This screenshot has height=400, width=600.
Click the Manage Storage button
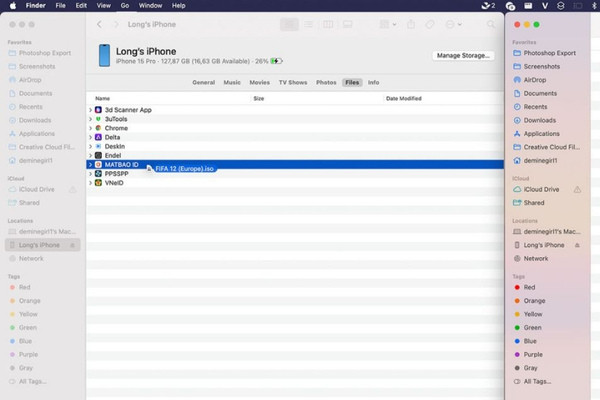[463, 56]
